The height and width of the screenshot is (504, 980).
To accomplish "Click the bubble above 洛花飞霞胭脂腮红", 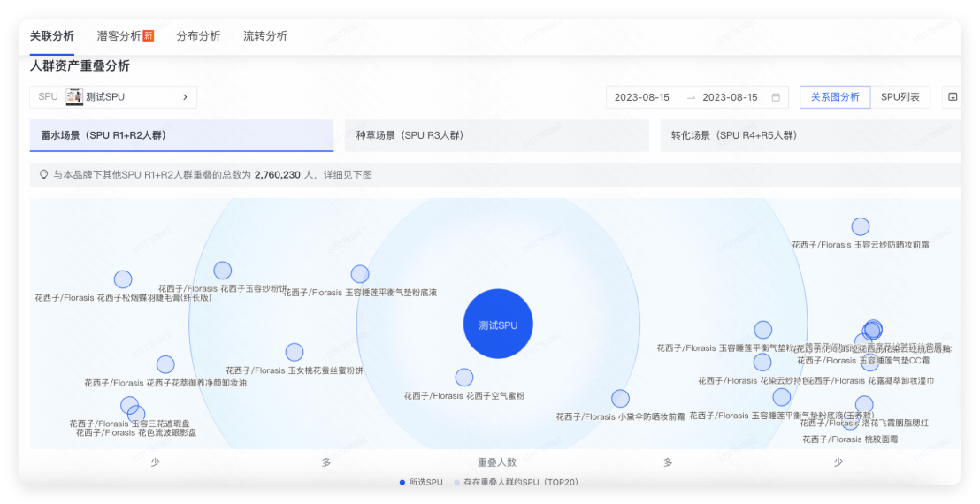I will (x=864, y=405).
